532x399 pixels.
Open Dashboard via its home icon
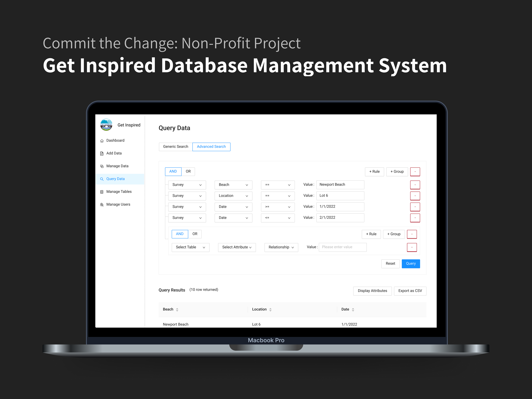tap(102, 141)
